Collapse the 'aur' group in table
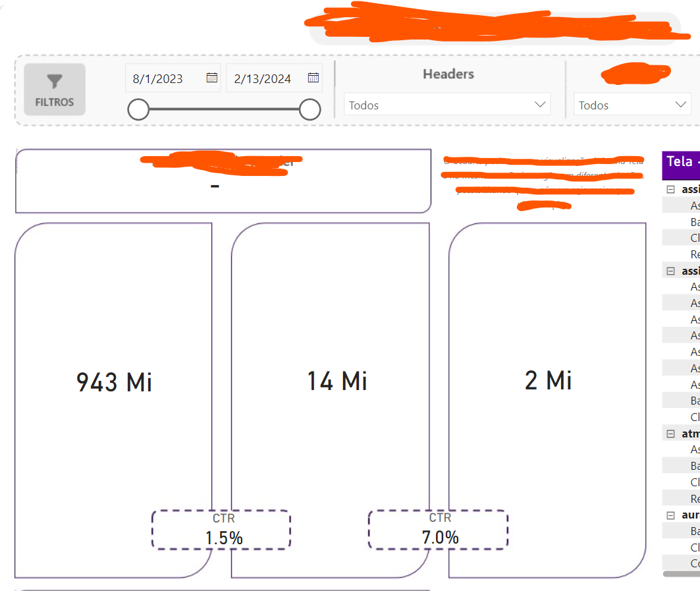The height and width of the screenshot is (591, 700). (x=670, y=515)
